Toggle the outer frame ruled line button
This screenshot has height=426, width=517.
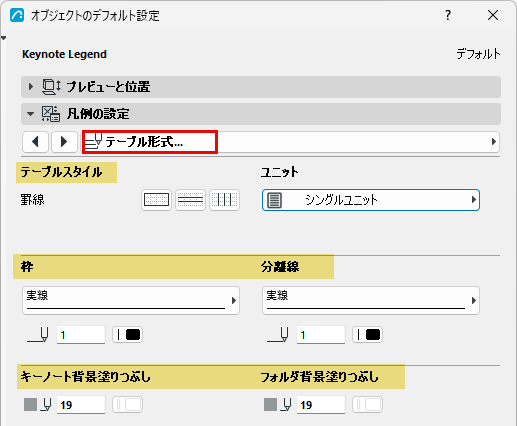point(156,200)
